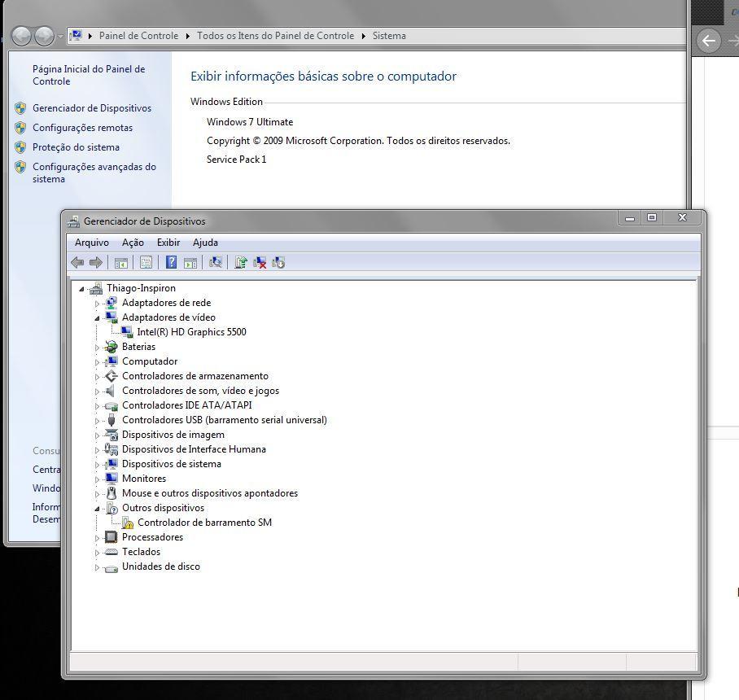Expand Dispositivos de sistema node
Image resolution: width=739 pixels, height=700 pixels.
pyautogui.click(x=97, y=464)
